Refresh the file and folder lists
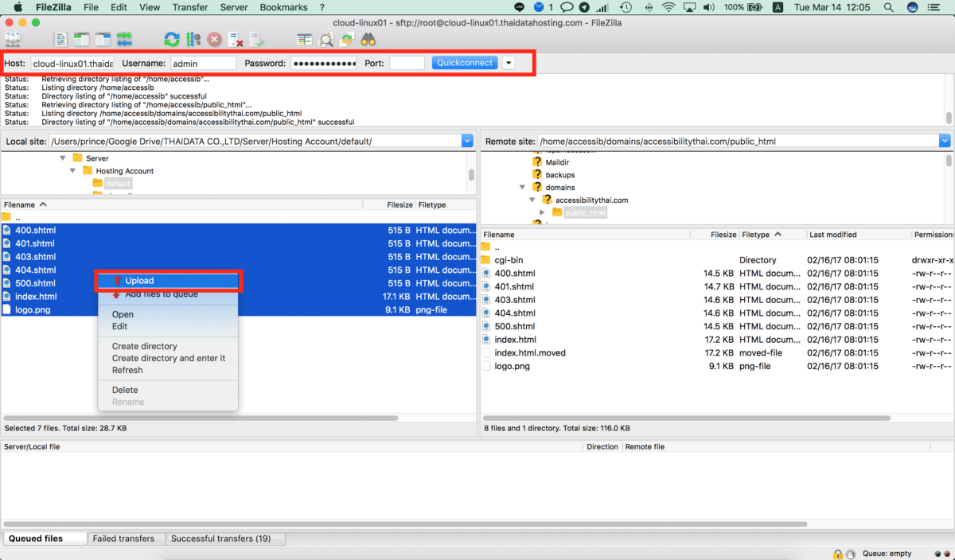This screenshot has width=955, height=560. (171, 38)
